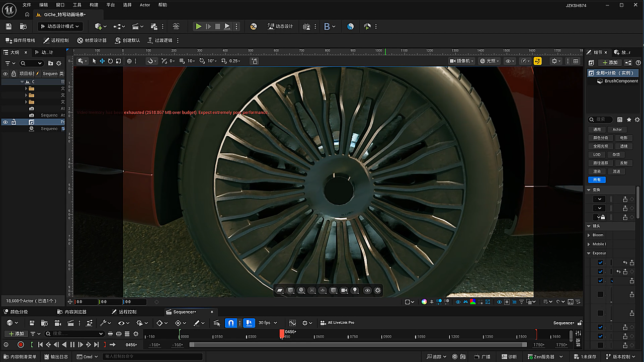
Task: Click the property matrix table icon in Details
Action: tap(620, 120)
